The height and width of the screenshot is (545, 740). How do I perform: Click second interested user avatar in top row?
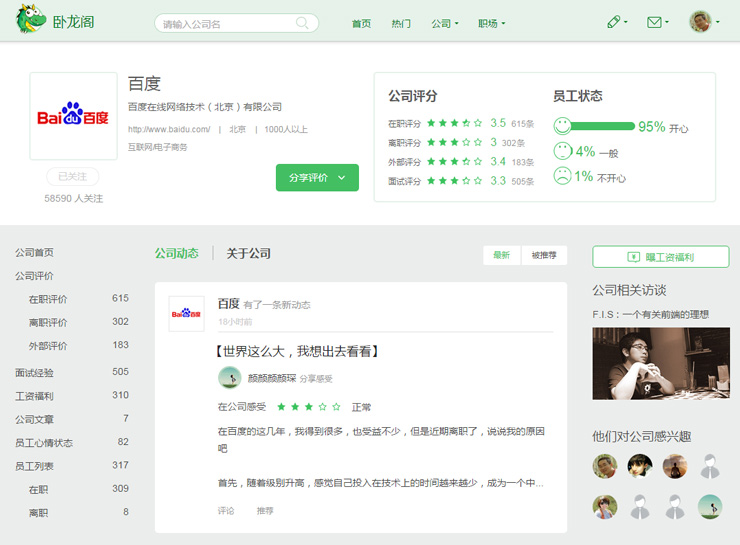(x=640, y=466)
